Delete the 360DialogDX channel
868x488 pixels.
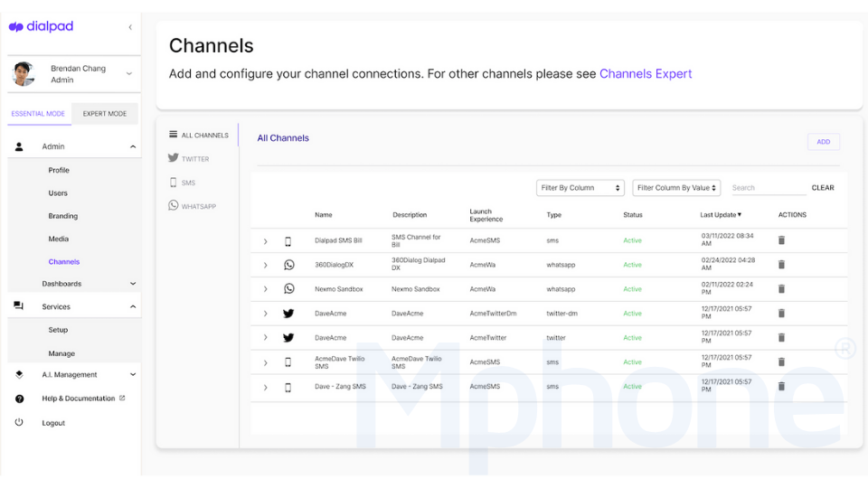[x=781, y=265]
